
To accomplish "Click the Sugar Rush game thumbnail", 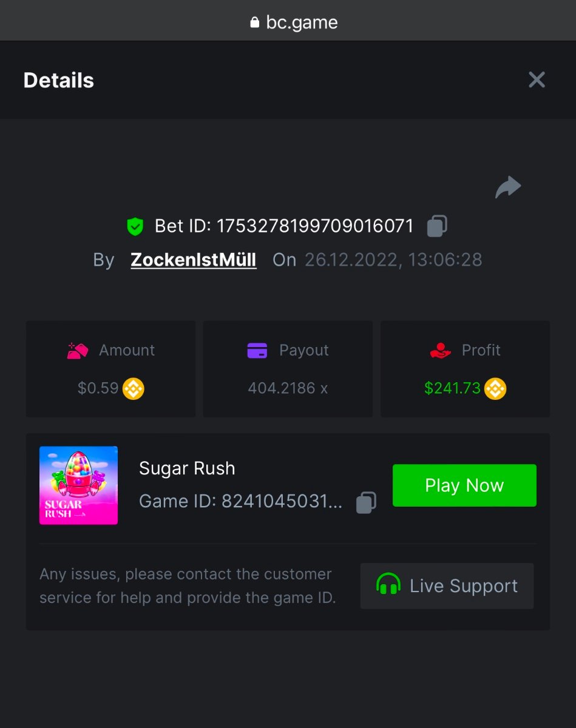I will (78, 485).
